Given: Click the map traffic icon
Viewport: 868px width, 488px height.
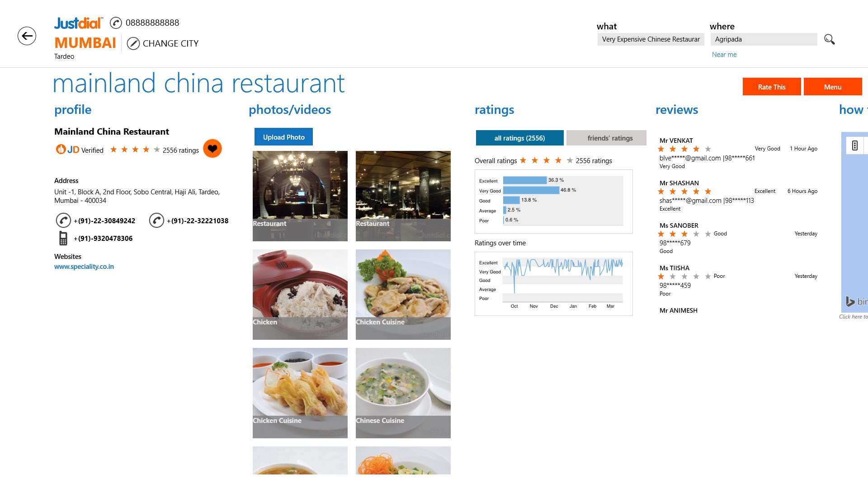Looking at the screenshot, I should (x=854, y=145).
